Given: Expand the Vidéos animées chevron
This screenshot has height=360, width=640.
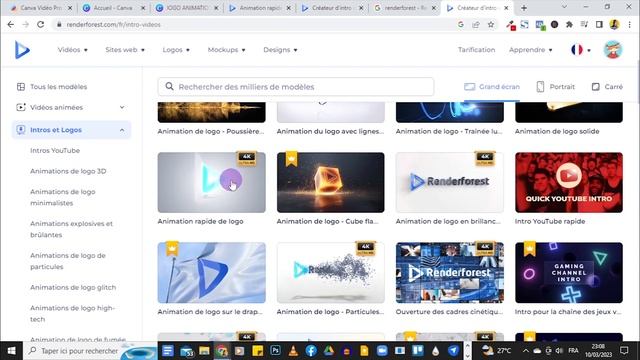Looking at the screenshot, I should tap(122, 107).
